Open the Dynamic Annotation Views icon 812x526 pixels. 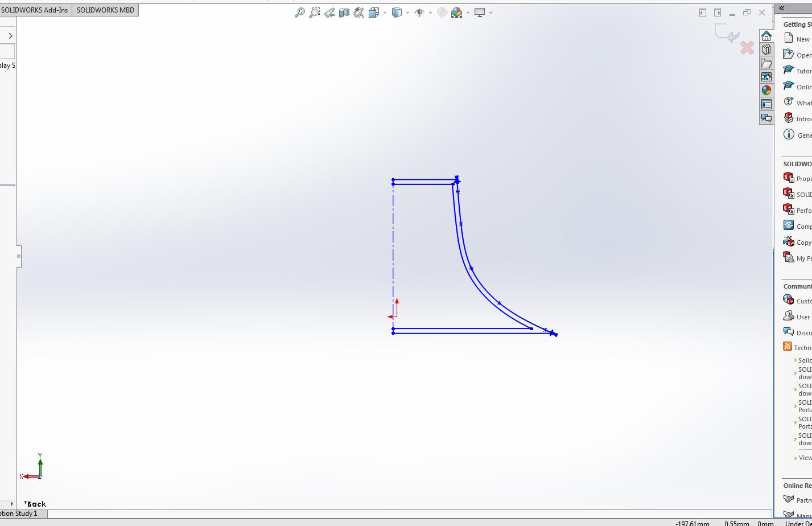pos(359,13)
